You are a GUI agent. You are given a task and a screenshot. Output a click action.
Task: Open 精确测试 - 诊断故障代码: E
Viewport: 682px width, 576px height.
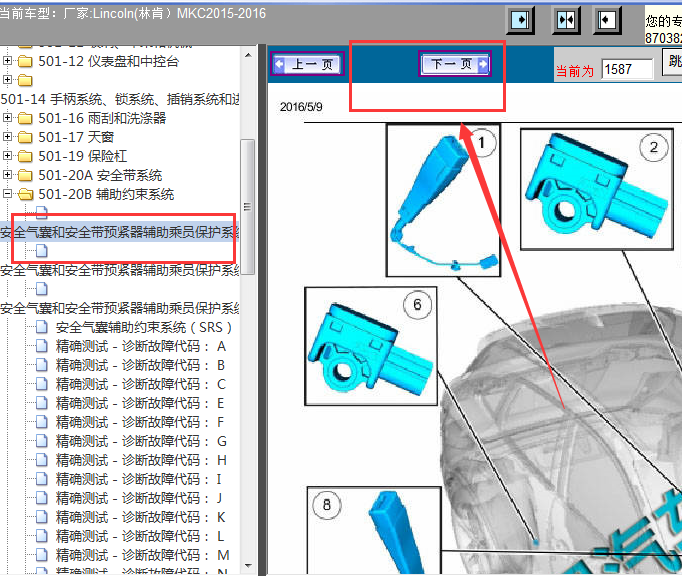point(140,404)
